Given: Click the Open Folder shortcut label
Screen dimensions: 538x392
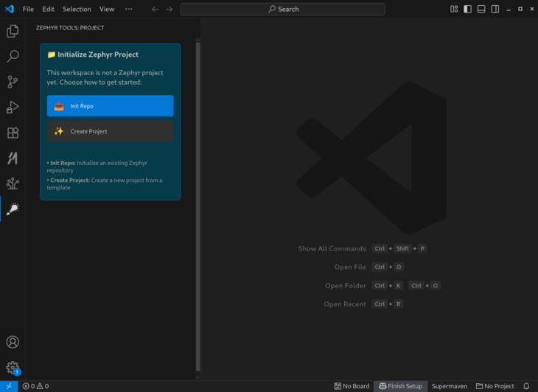Looking at the screenshot, I should click(346, 286).
